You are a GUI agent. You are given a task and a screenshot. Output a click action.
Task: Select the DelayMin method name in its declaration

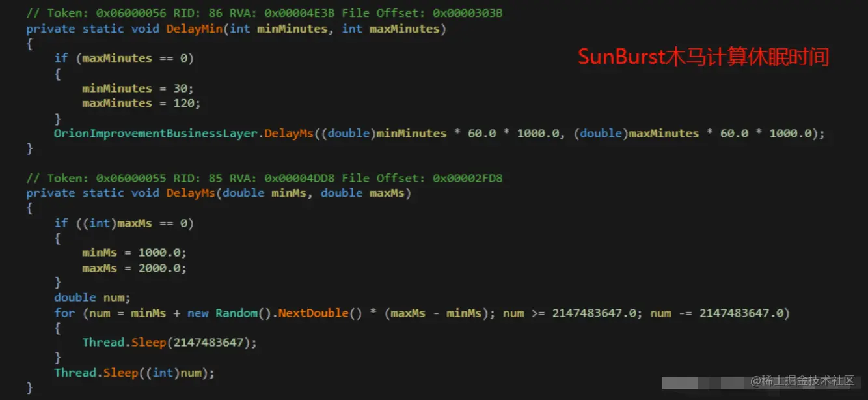point(194,29)
